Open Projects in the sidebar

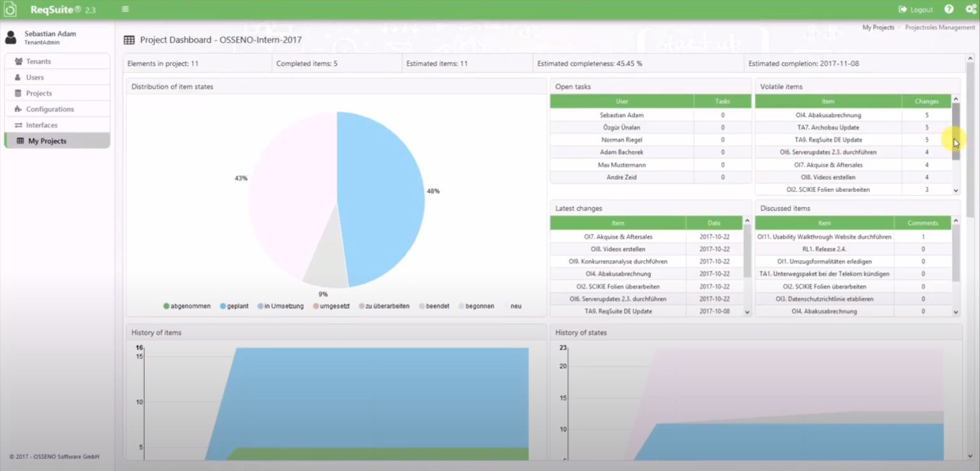coord(57,93)
